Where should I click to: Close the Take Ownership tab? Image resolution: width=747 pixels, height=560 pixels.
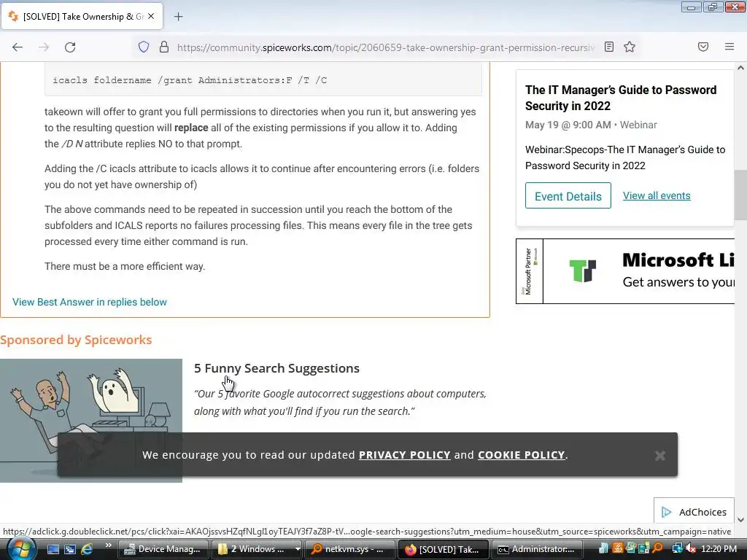point(151,16)
